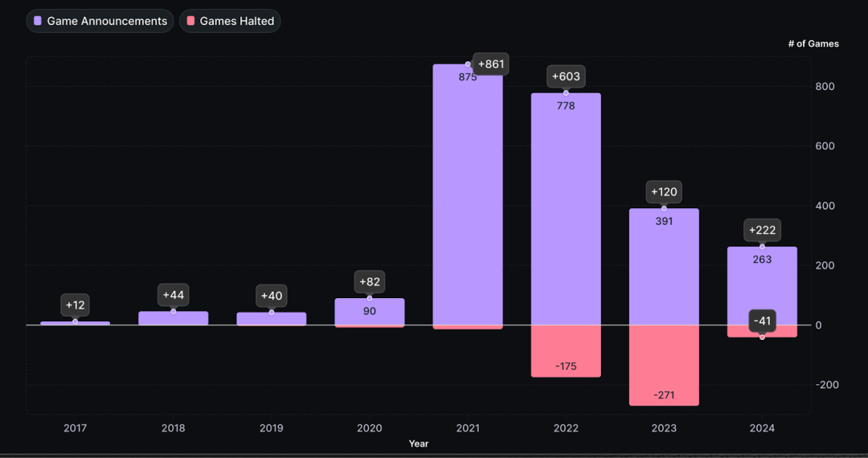This screenshot has width=868, height=458.
Task: Click the -41 halted label for 2024
Action: click(762, 321)
